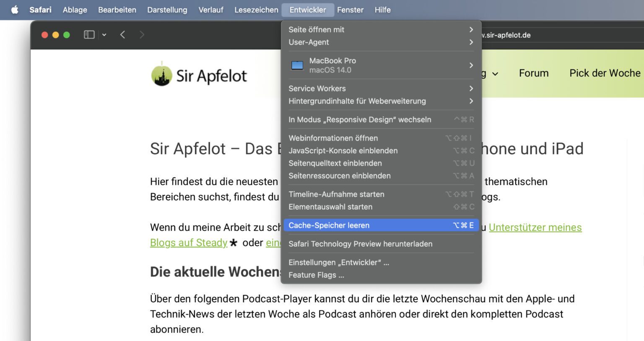Click the back navigation arrow

122,35
